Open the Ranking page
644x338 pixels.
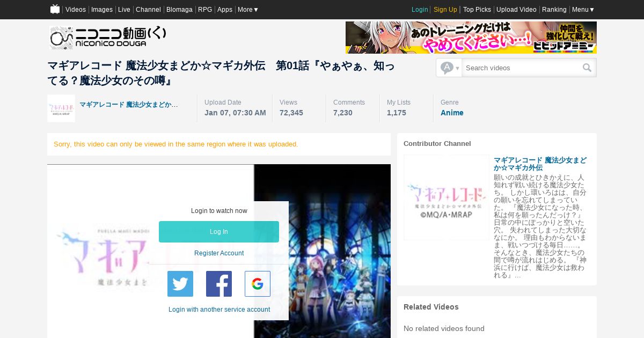[554, 10]
